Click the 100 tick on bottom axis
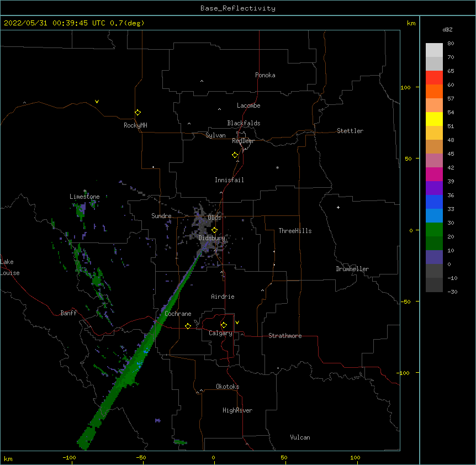This screenshot has height=465, width=476. (355, 457)
